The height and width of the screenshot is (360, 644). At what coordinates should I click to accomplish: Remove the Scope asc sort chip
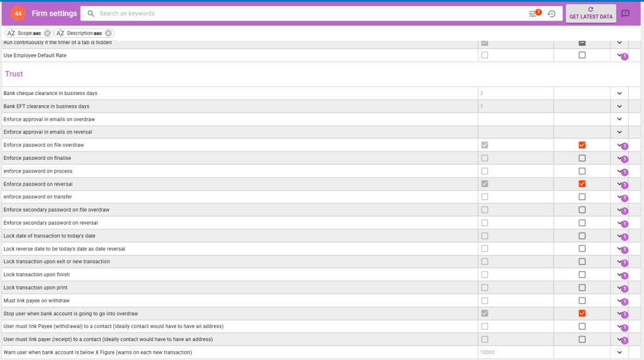pyautogui.click(x=48, y=33)
